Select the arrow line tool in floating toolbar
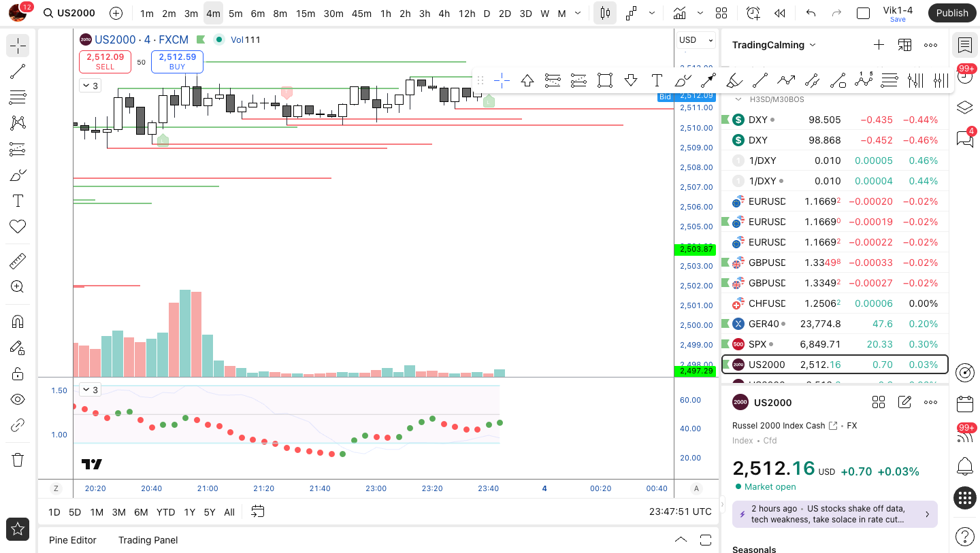This screenshot has height=553, width=980. click(x=708, y=81)
